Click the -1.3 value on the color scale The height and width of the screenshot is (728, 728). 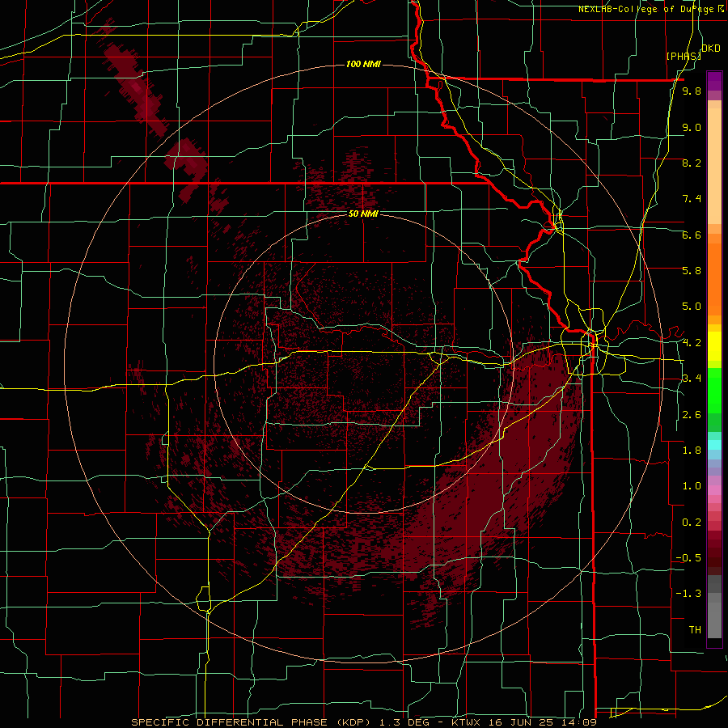tap(688, 594)
